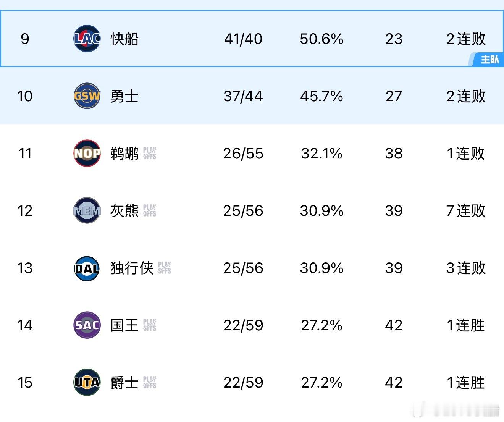Click the DAL Mavericks team logo
504x422 pixels.
click(86, 268)
